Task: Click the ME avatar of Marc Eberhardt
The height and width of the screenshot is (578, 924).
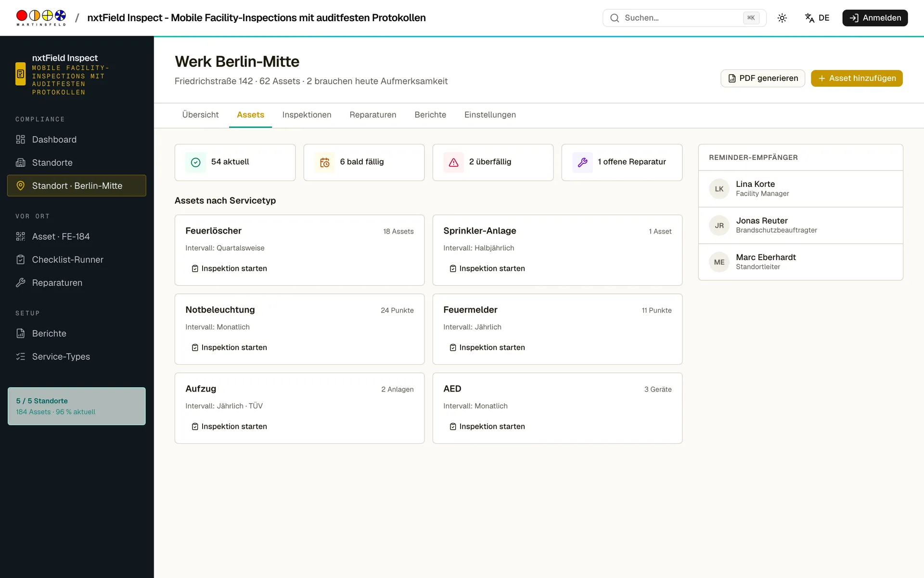Action: click(719, 262)
